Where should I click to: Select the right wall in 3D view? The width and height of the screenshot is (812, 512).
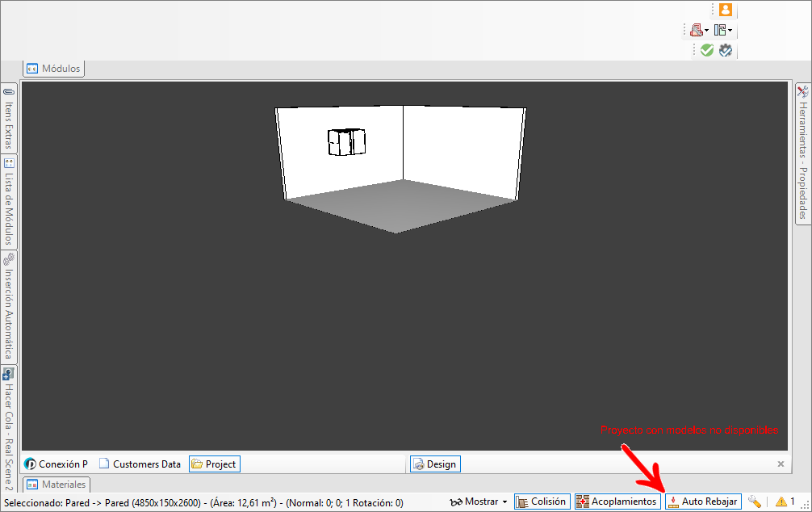click(463, 150)
